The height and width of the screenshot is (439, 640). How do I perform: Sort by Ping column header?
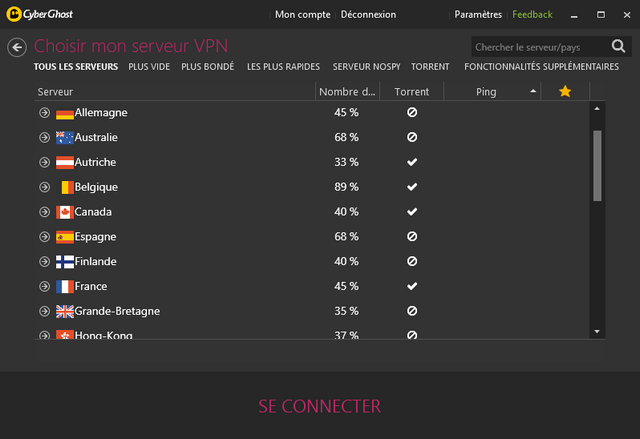[x=492, y=92]
